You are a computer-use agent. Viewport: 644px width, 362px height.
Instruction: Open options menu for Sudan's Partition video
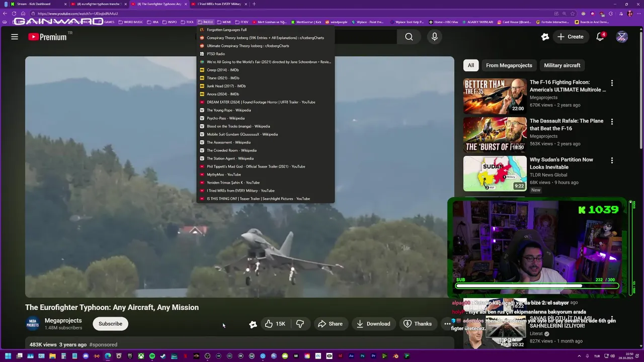point(612,160)
